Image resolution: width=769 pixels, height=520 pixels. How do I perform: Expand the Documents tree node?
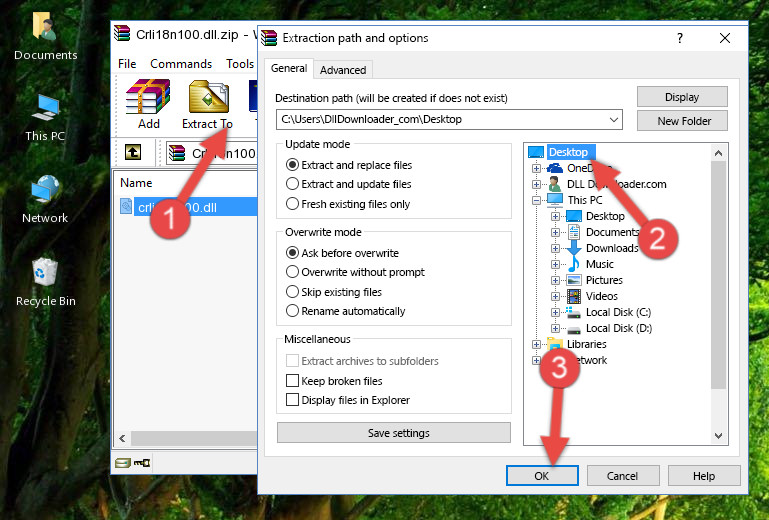555,233
